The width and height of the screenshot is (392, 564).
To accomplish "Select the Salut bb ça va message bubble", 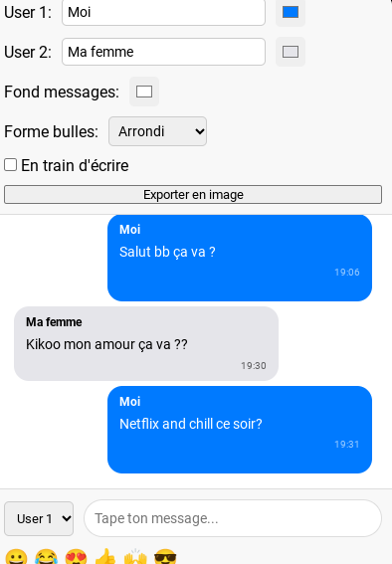I will [240, 258].
